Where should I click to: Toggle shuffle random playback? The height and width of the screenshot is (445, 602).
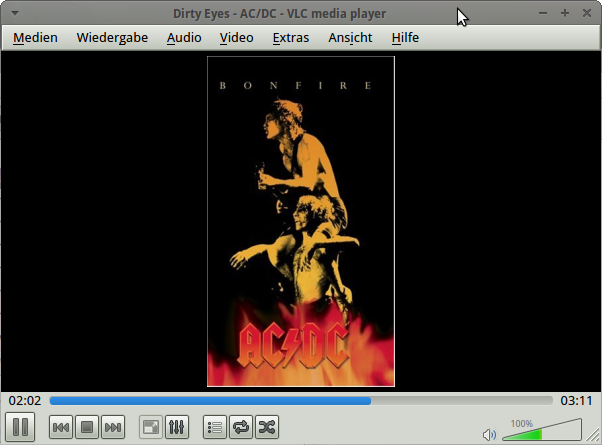267,427
